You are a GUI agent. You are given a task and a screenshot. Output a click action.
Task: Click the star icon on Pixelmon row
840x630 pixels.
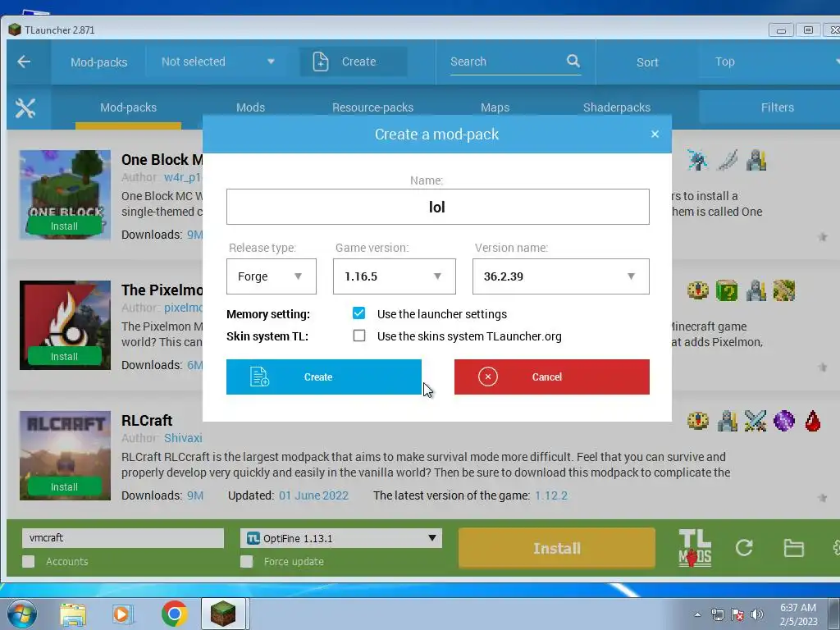point(823,367)
